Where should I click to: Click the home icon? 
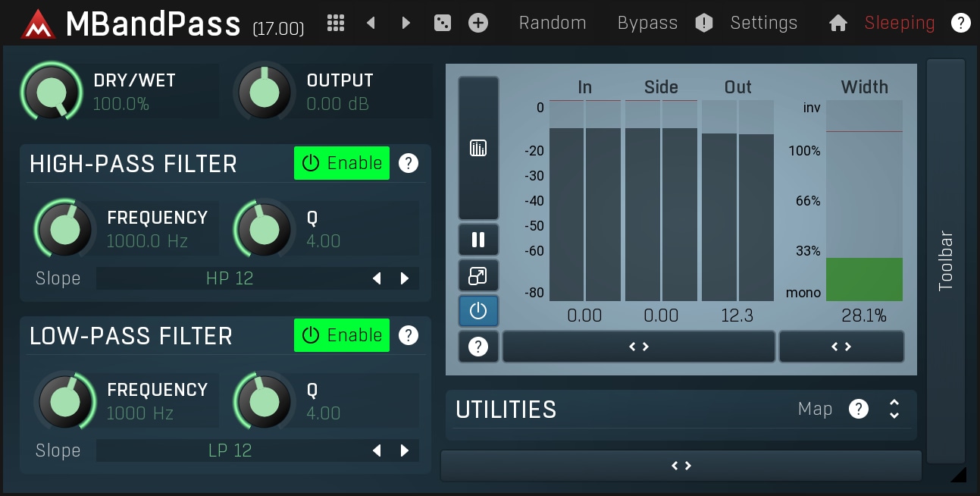pos(838,24)
